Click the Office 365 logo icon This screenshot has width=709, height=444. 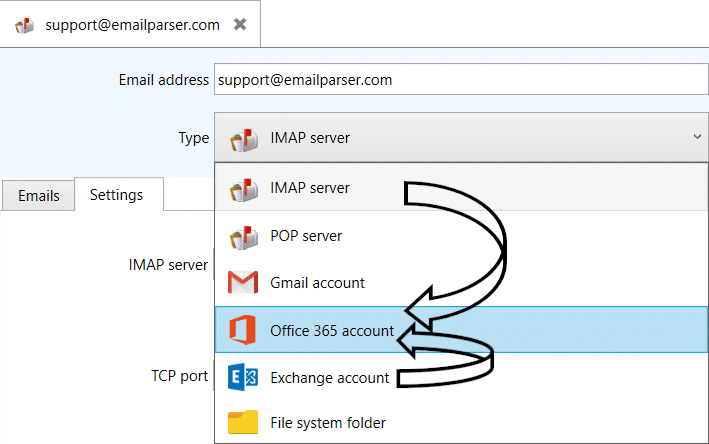[x=243, y=330]
